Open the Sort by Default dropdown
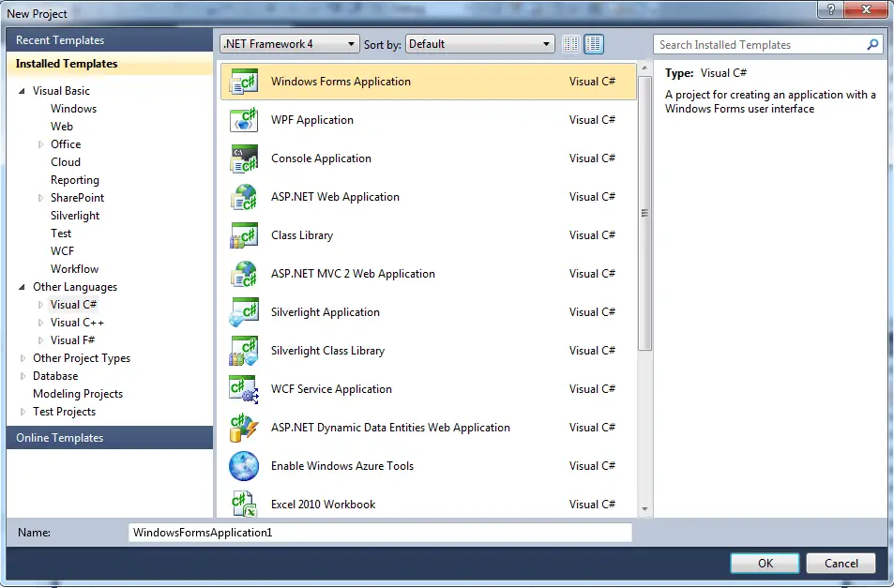Viewport: 894px width, 588px height. click(479, 44)
